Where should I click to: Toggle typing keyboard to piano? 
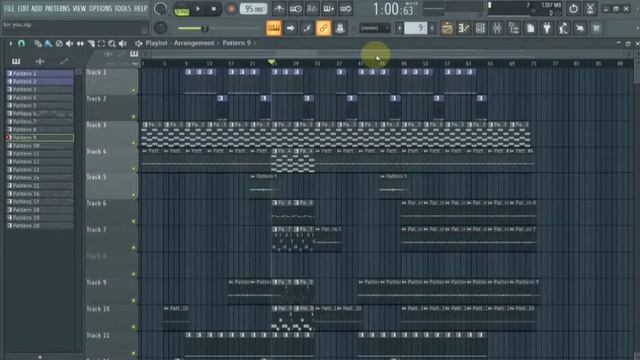point(273,28)
